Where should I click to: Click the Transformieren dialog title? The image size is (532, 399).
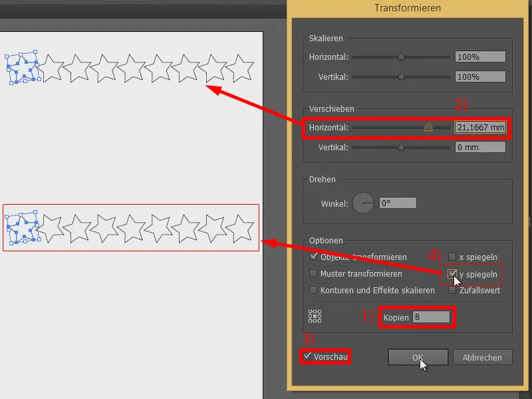point(408,8)
